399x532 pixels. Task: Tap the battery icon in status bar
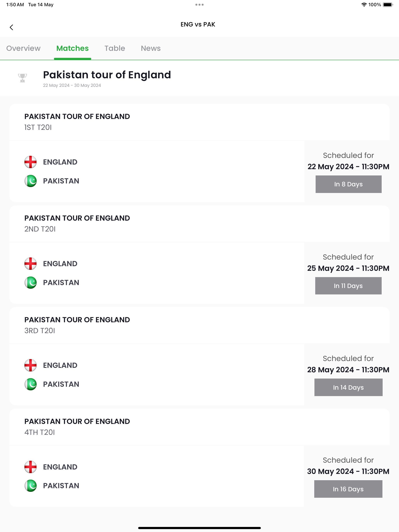click(388, 4)
